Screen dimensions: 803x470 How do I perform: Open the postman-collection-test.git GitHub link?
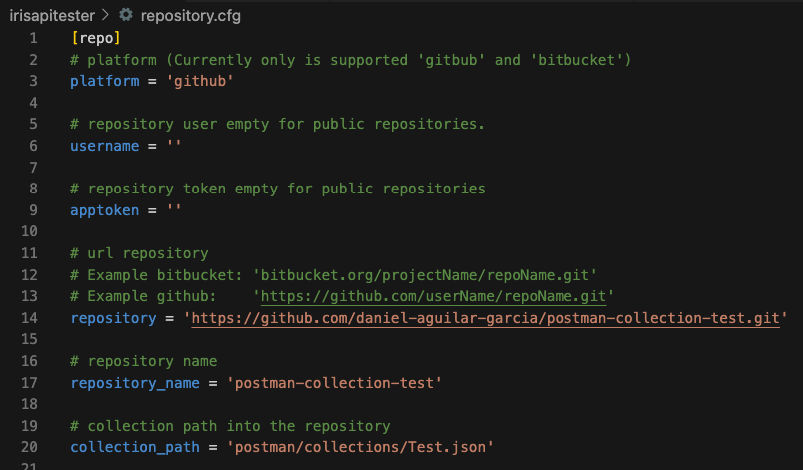485,318
